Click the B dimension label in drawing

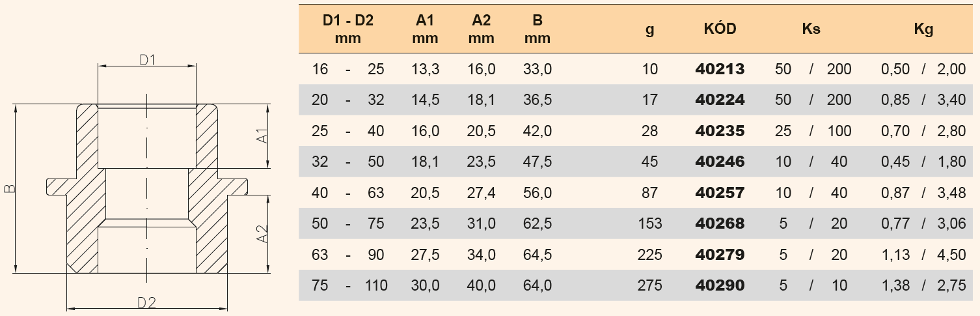click(8, 189)
